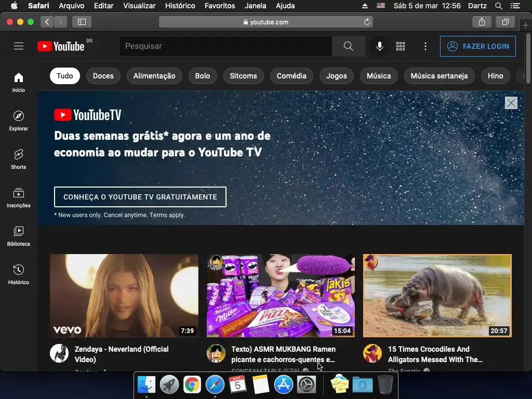
Task: Click the FAZER LOGIN button
Action: pos(478,46)
